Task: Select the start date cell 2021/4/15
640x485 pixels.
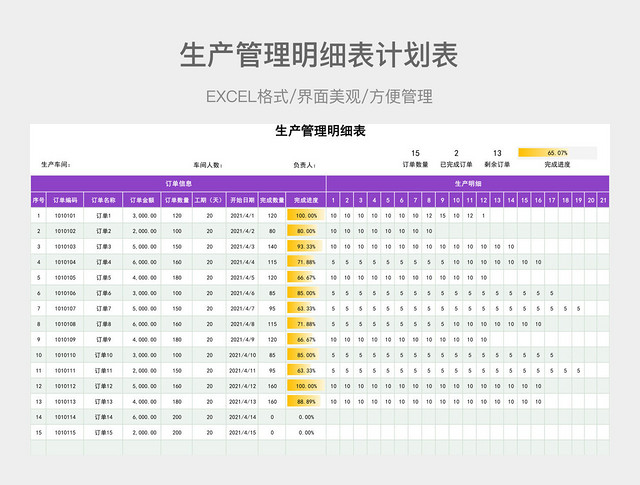Action: pos(242,432)
